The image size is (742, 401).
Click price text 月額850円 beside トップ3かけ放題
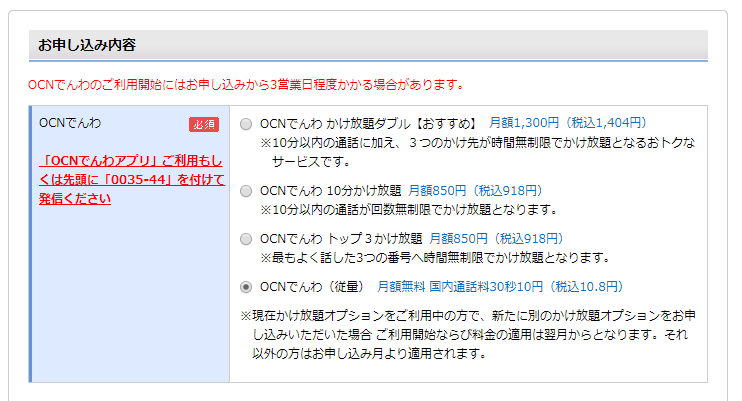coord(496,238)
